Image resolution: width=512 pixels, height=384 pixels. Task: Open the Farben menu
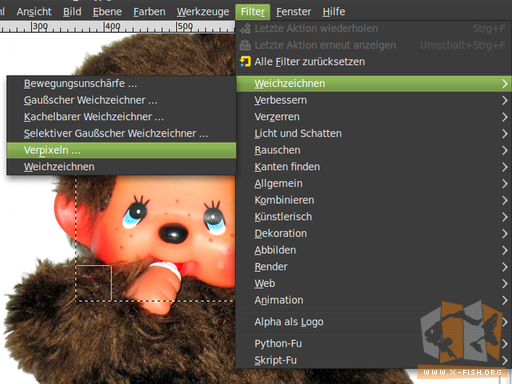pyautogui.click(x=149, y=12)
